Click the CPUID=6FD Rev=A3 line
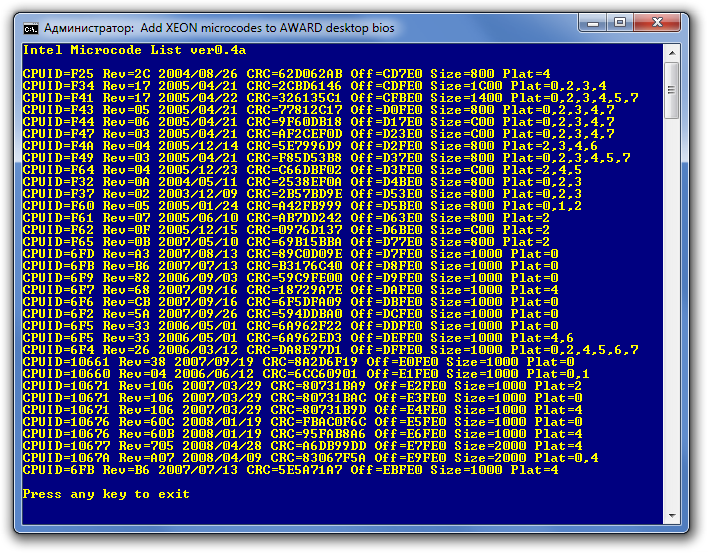The height and width of the screenshot is (553, 708). 290,254
